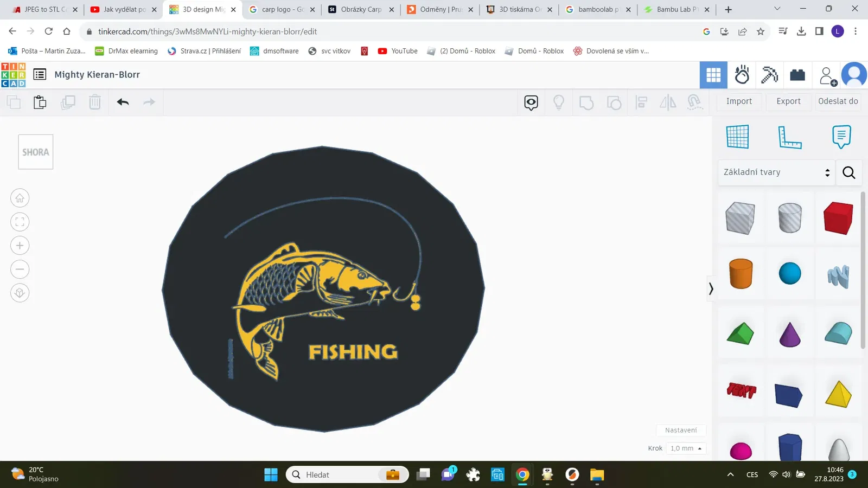Open the DrMax elearning bookmark

pyautogui.click(x=126, y=51)
